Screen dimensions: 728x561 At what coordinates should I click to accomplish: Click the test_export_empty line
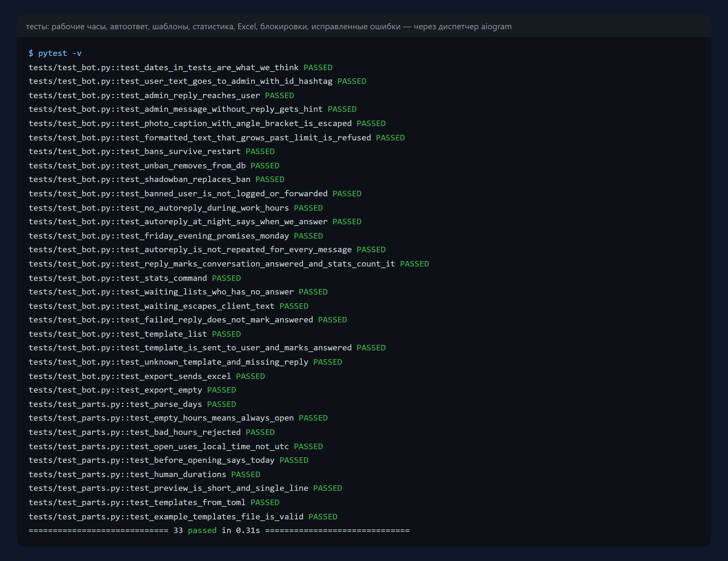pyautogui.click(x=132, y=390)
